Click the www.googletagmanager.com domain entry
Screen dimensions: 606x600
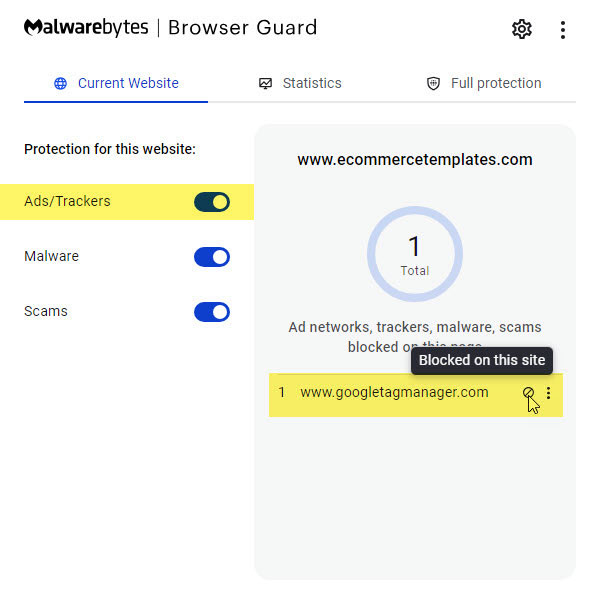click(x=394, y=393)
